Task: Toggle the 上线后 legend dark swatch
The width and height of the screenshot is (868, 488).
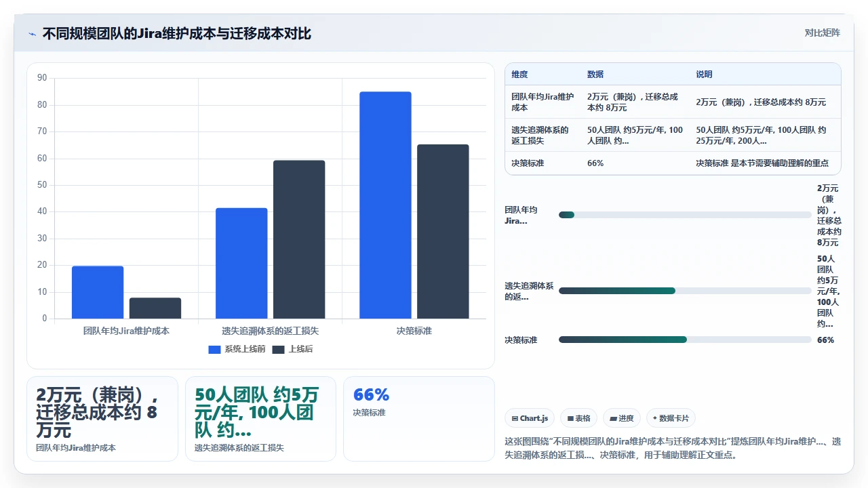Action: tap(278, 350)
